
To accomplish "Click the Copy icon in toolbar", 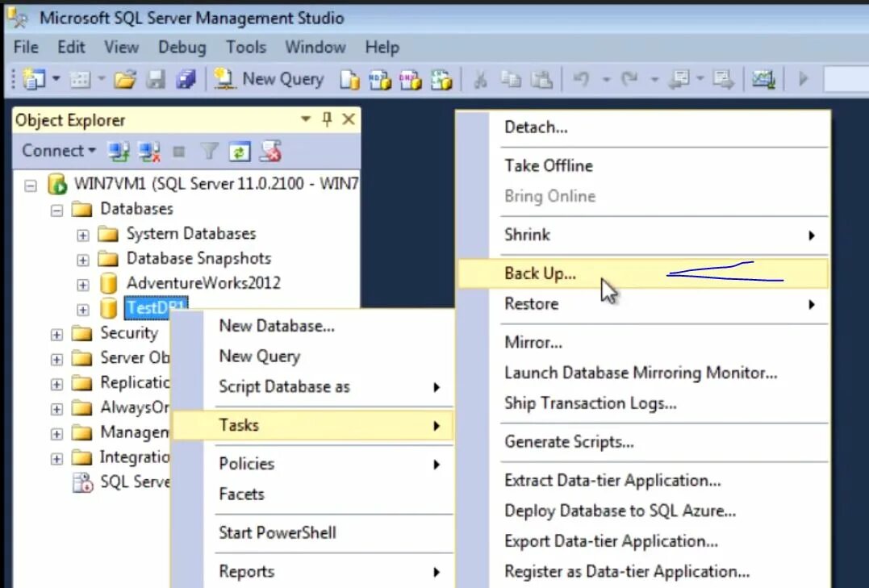I will pyautogui.click(x=511, y=80).
